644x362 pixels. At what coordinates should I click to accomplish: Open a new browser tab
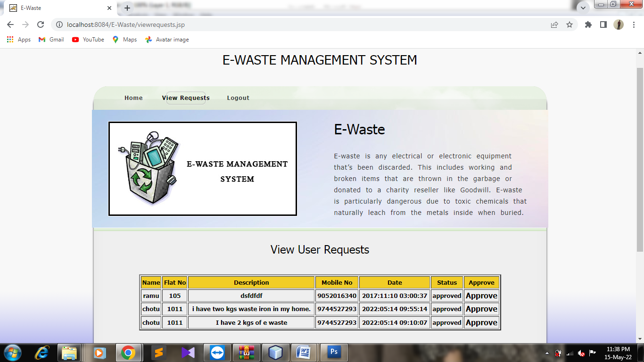tap(127, 8)
